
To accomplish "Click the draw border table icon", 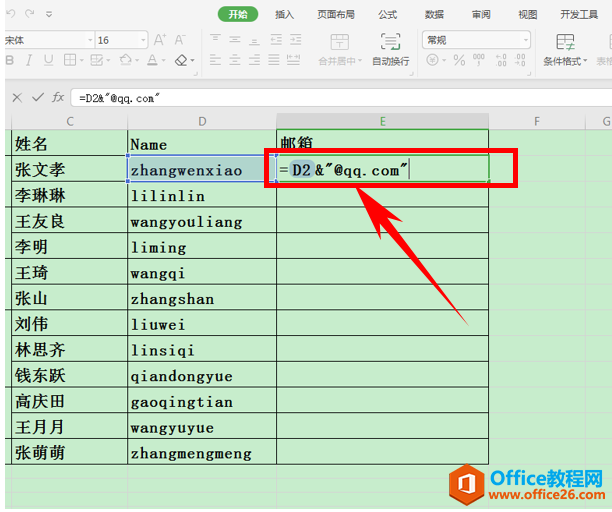I will 96,60.
